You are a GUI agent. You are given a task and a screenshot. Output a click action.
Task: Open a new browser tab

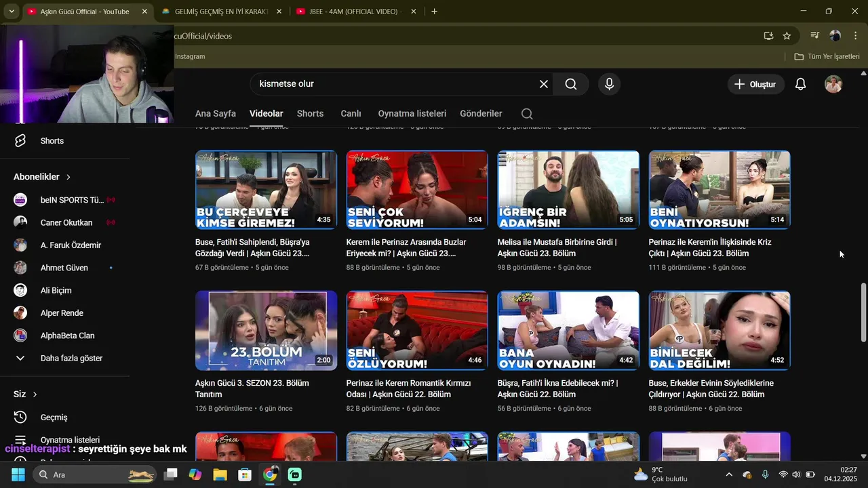click(x=434, y=12)
